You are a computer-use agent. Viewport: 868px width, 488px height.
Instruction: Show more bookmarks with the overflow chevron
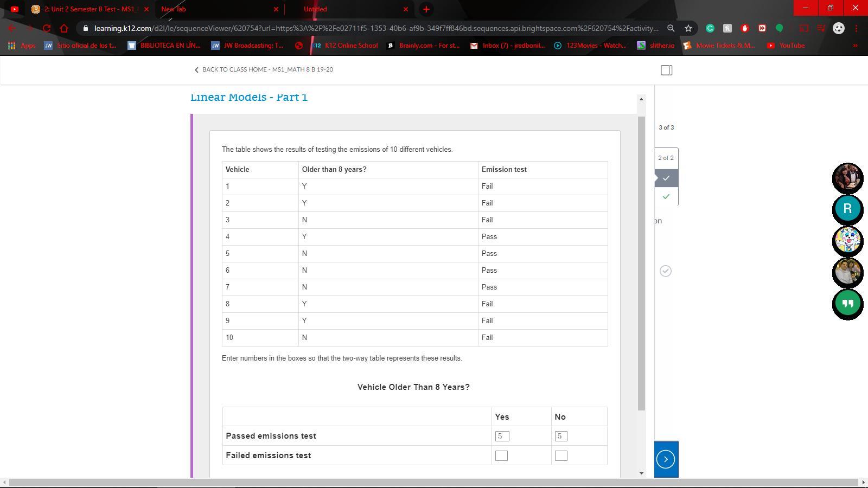click(x=855, y=46)
